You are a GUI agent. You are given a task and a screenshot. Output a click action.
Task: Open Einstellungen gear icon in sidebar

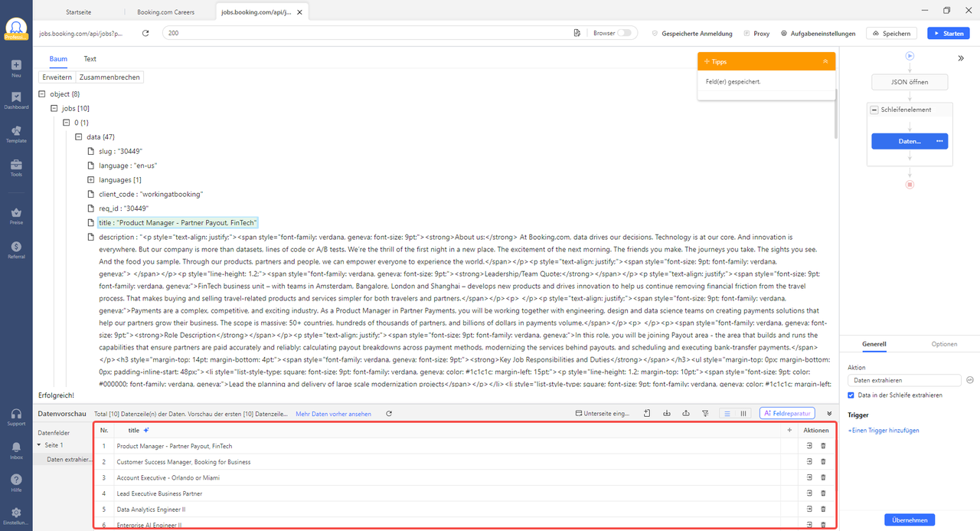[16, 516]
